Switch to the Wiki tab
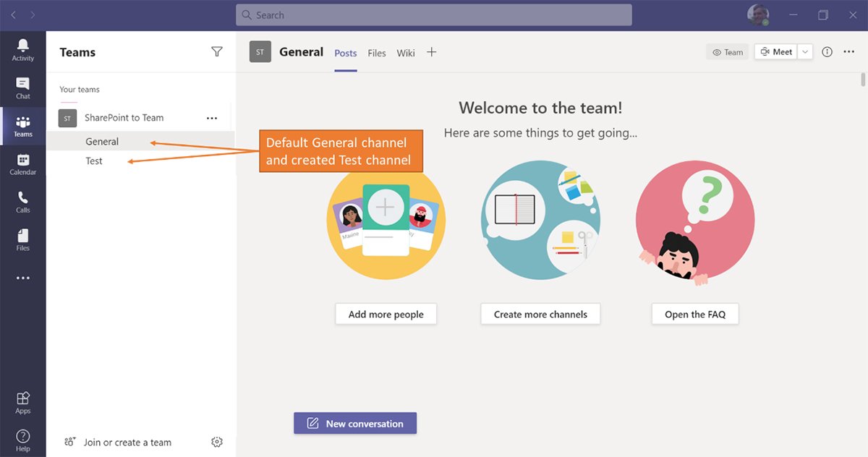The height and width of the screenshot is (457, 868). 406,53
